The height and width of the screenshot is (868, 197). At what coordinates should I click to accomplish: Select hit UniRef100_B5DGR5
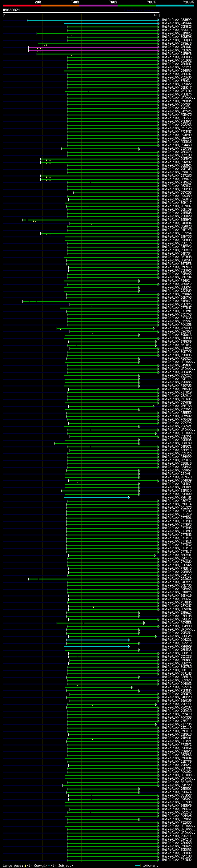pyautogui.click(x=176, y=846)
